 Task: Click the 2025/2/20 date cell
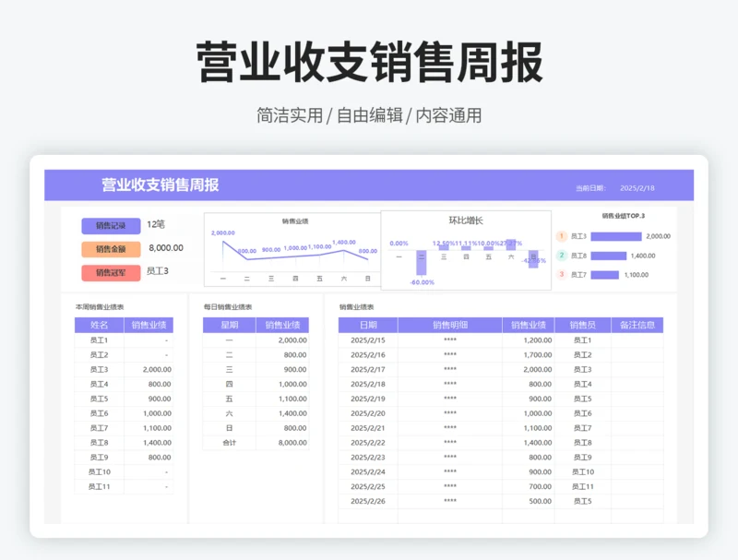pos(367,413)
